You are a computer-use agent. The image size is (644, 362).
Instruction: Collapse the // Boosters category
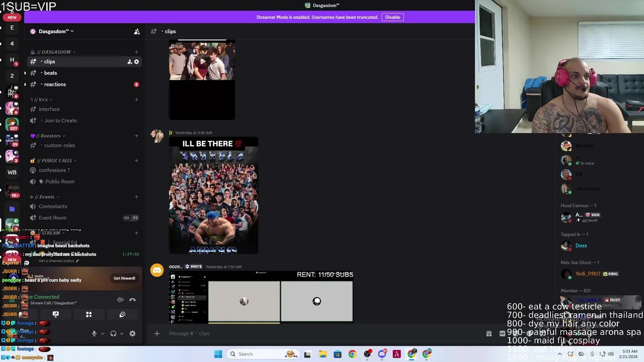48,136
